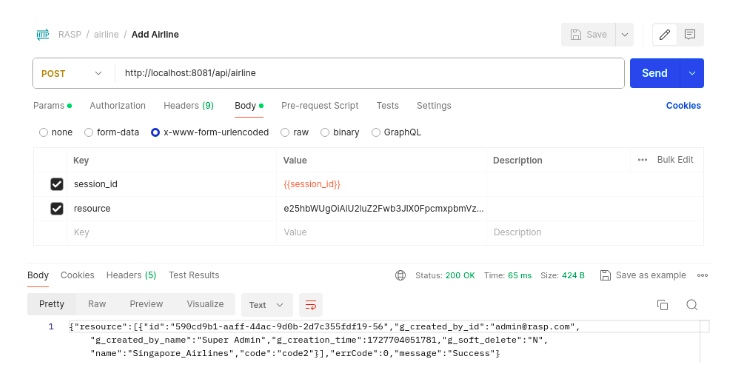The width and height of the screenshot is (733, 377).
Task: Click Bulk Edit
Action: coord(675,160)
